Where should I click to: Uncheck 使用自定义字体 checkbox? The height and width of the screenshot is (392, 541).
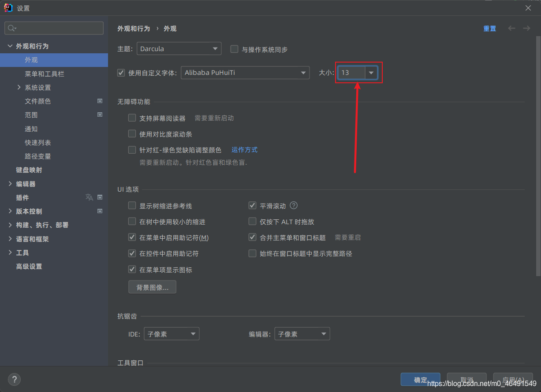point(121,73)
